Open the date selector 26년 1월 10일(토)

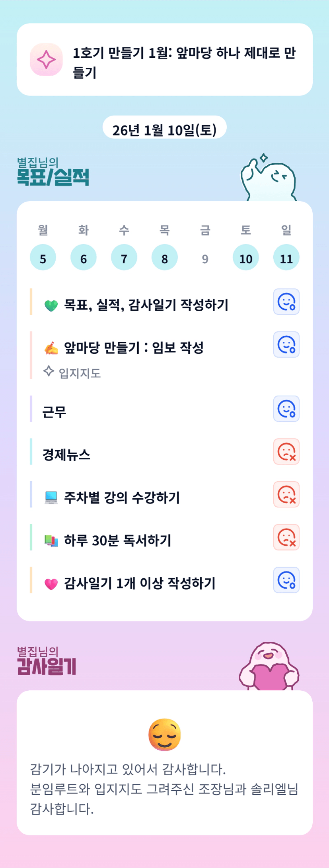pyautogui.click(x=164, y=129)
